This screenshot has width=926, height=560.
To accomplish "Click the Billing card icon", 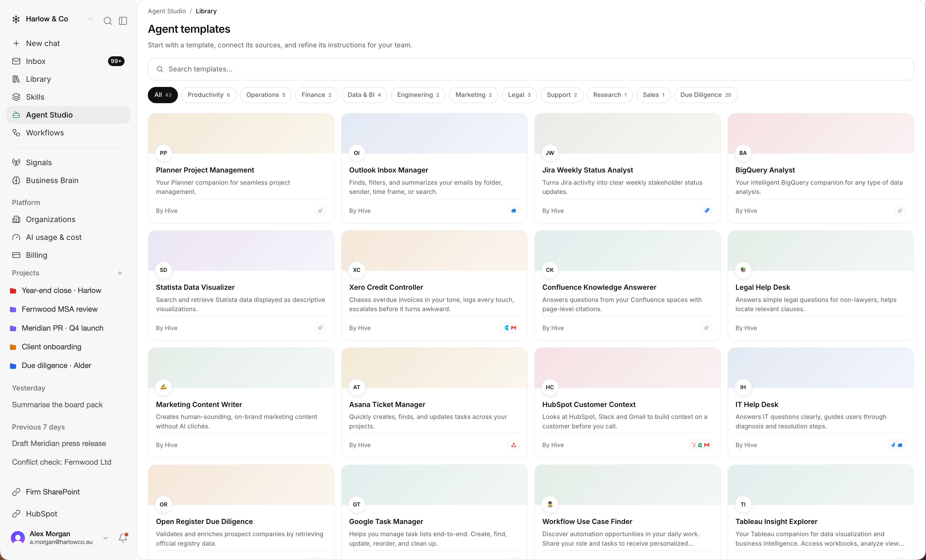I will click(x=16, y=255).
